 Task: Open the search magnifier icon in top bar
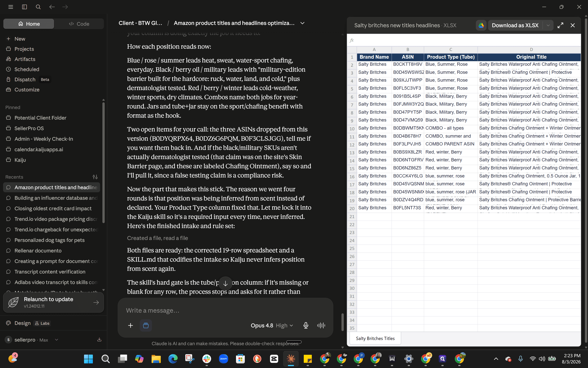point(38,7)
